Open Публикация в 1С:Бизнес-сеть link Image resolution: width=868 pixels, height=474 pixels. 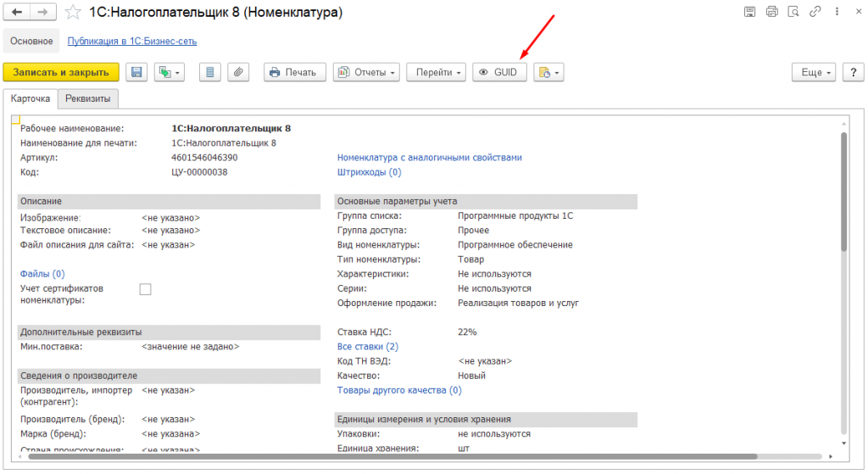click(x=131, y=41)
